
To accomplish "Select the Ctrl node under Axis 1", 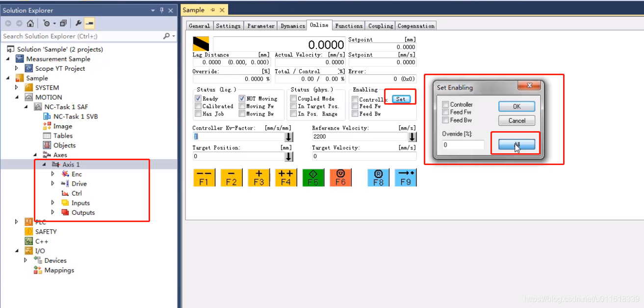I will (x=77, y=193).
